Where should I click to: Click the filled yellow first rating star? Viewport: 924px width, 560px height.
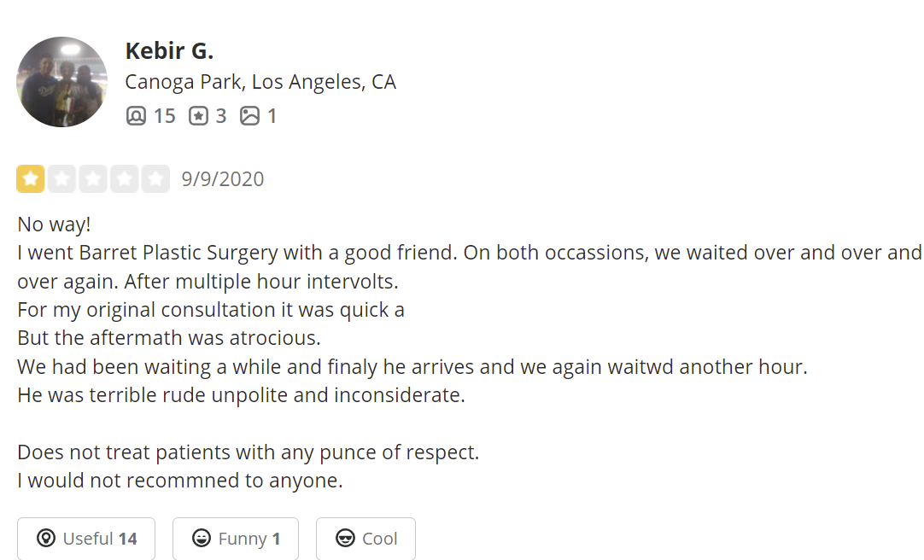tap(32, 179)
